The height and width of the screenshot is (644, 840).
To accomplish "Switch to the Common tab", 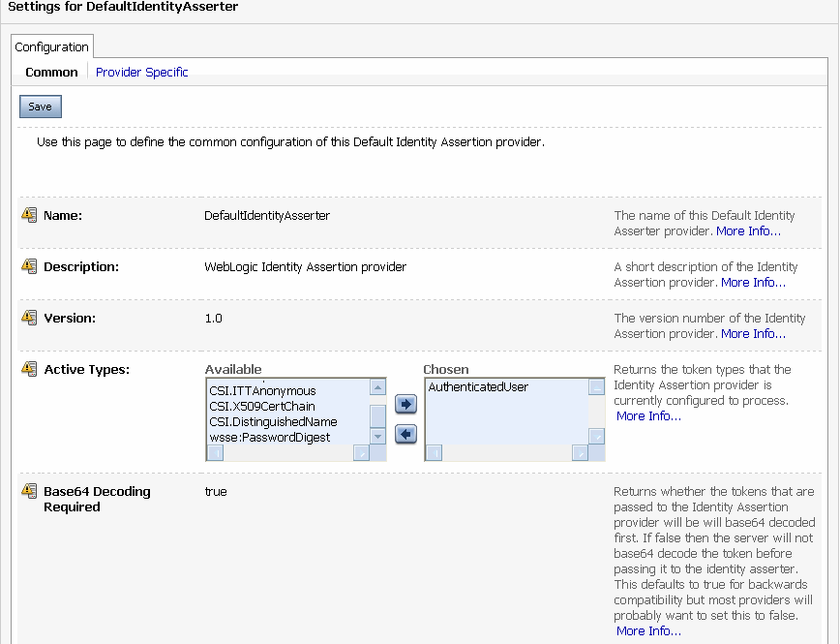I will point(51,72).
